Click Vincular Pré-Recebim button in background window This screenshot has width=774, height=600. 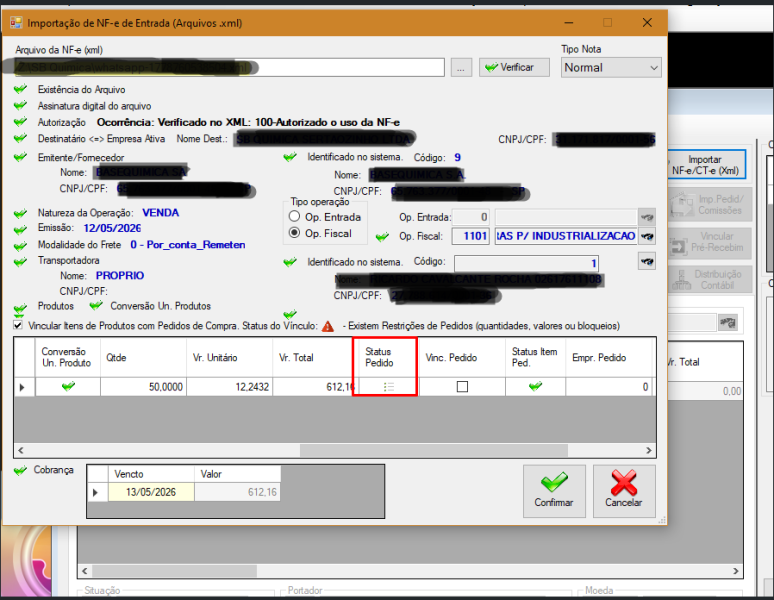[x=710, y=243]
